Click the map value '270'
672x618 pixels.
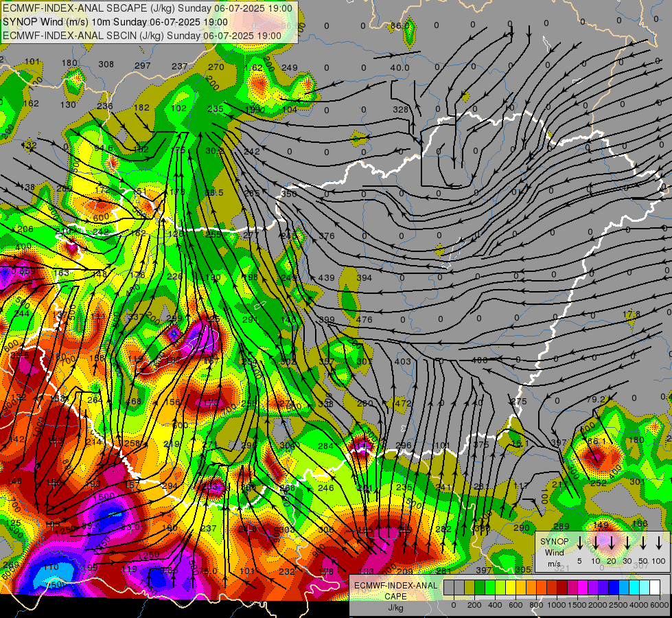tap(216, 67)
